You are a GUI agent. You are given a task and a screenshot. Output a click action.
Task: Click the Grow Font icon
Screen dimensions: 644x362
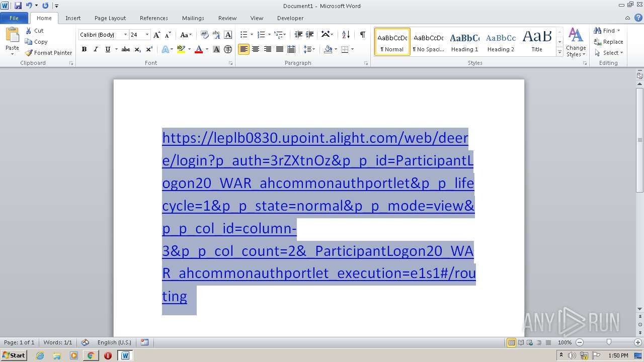(x=157, y=35)
